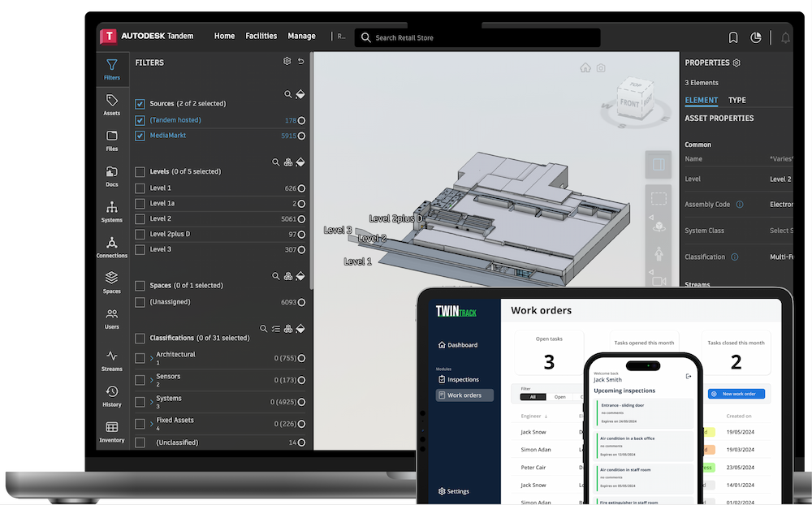Expand the Architectural classification

[152, 358]
